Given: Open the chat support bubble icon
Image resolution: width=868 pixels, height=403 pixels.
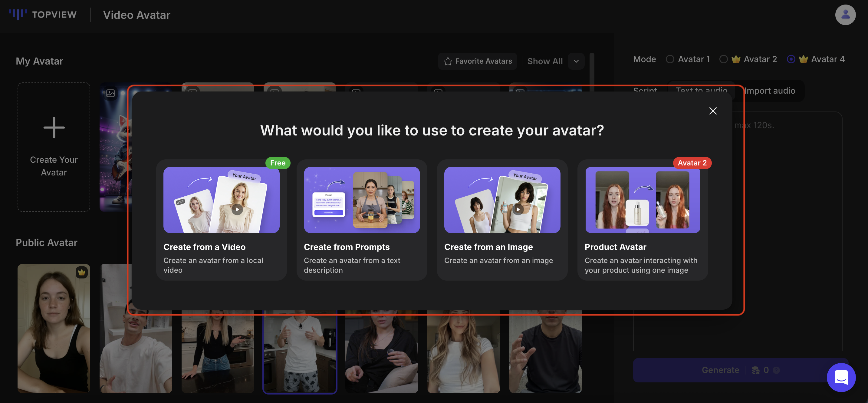Looking at the screenshot, I should (x=841, y=378).
